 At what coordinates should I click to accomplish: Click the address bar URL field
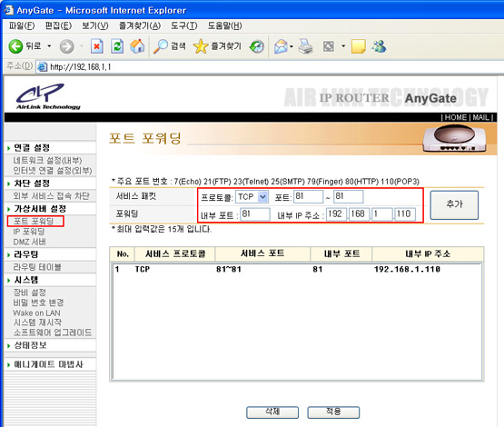coord(270,67)
